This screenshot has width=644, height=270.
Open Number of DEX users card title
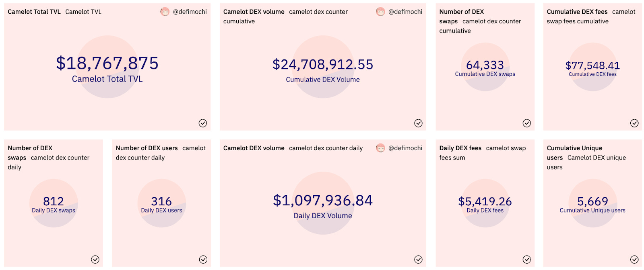(147, 148)
